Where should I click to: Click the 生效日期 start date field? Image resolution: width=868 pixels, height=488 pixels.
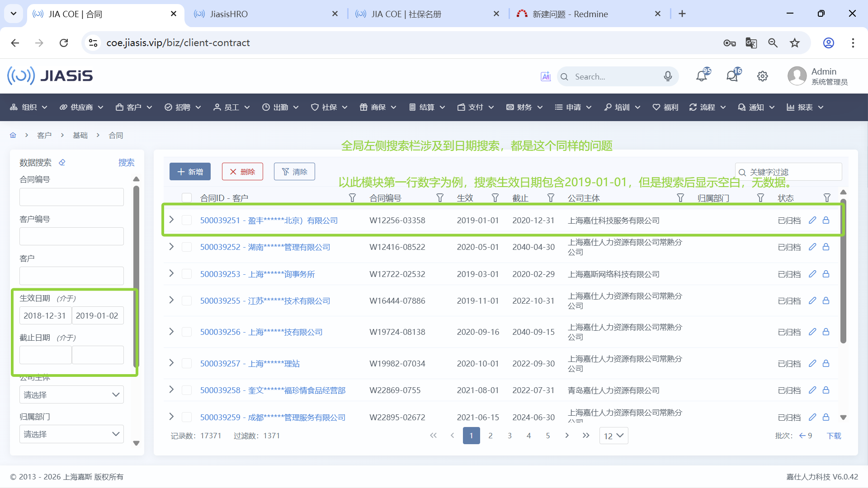coord(45,315)
